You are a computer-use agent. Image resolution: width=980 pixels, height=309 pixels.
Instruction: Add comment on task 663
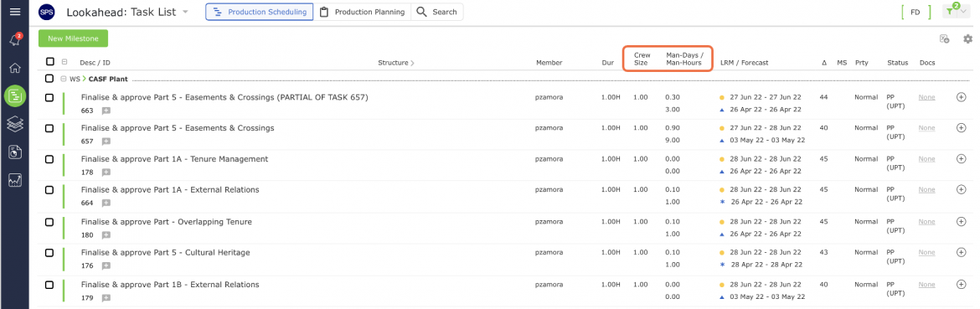tap(106, 111)
